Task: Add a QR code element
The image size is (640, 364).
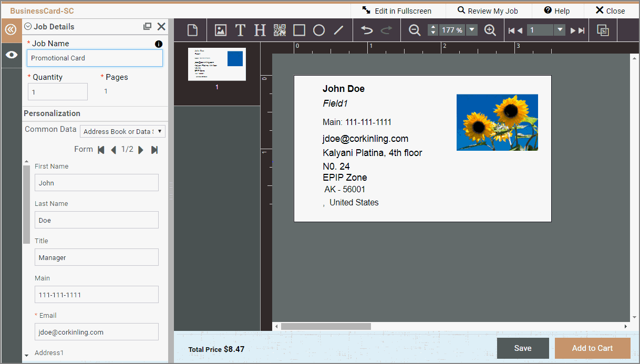Action: (280, 30)
